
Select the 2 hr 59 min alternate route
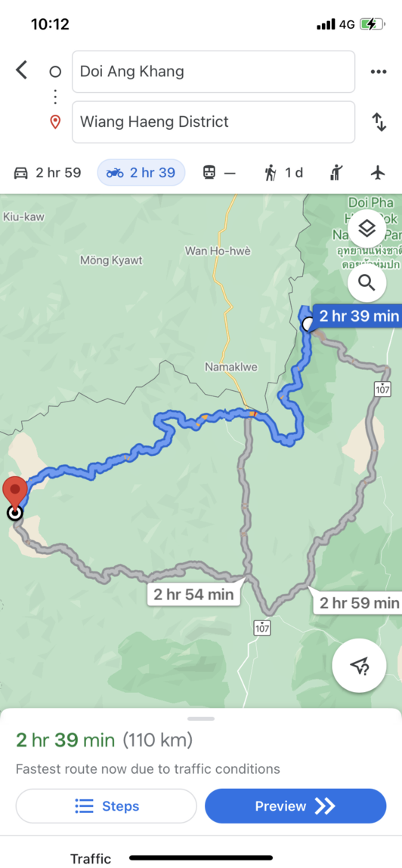357,601
